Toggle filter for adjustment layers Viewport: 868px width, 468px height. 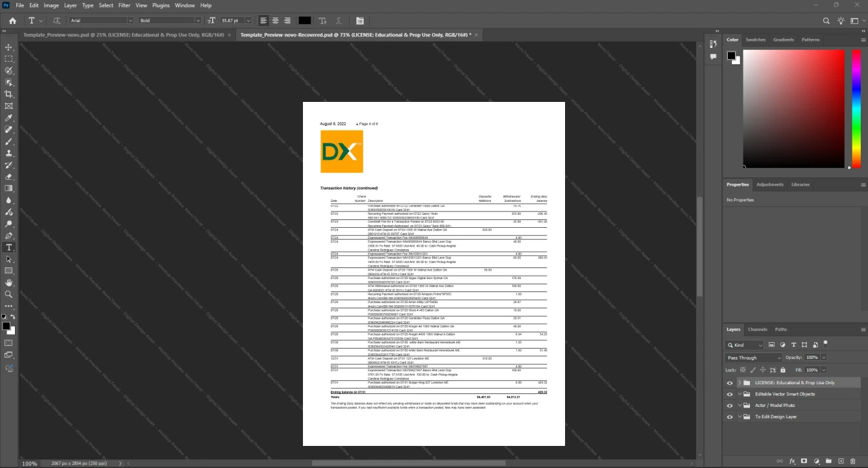783,345
